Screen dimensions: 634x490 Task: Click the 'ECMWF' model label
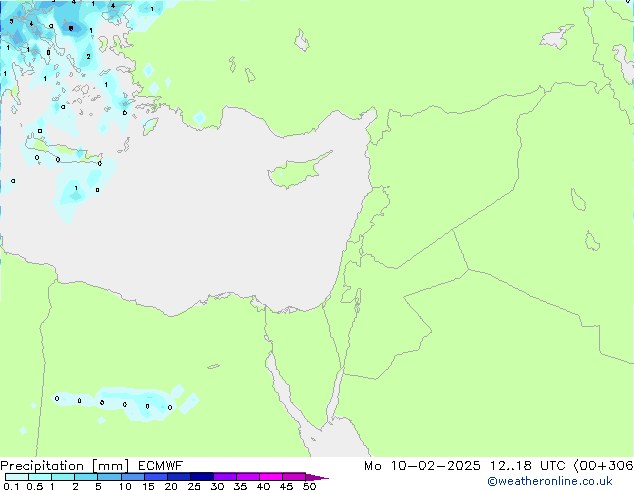pos(161,466)
